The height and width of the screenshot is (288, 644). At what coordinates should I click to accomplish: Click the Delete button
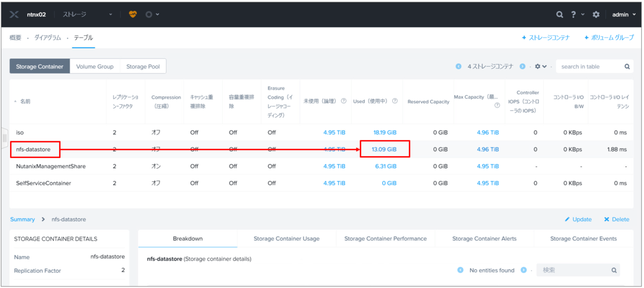pyautogui.click(x=617, y=219)
